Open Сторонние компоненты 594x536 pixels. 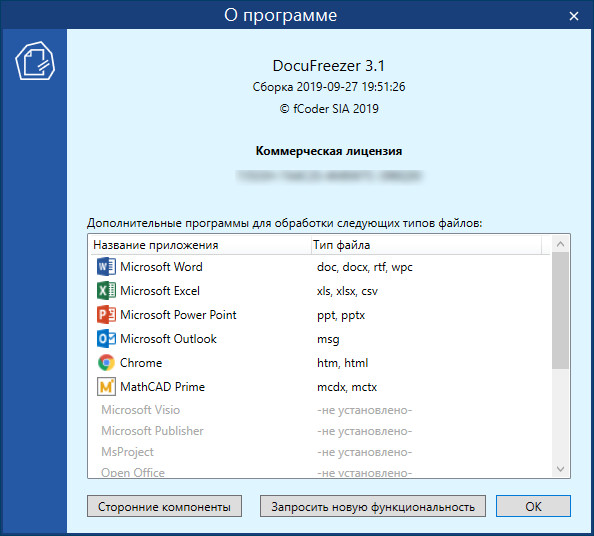click(x=164, y=506)
